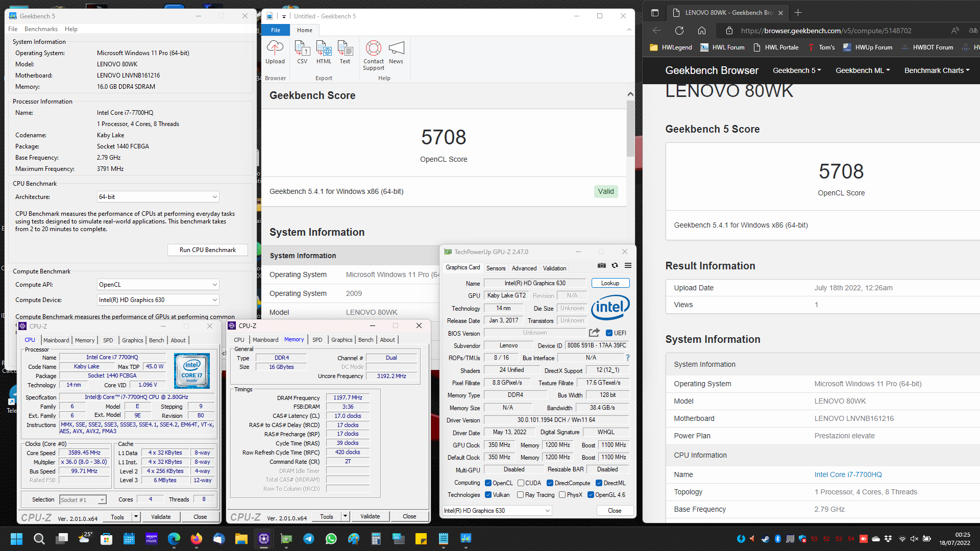Click Validate in left CPU-Z window
This screenshot has height=551, width=980.
tap(161, 517)
